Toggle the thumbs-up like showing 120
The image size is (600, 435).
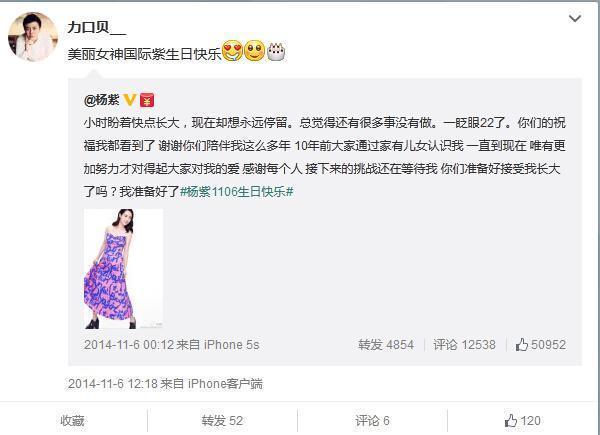(x=523, y=421)
